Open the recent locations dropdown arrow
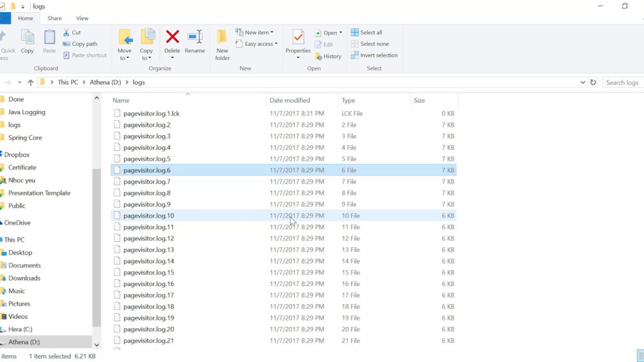Screen dimensions: 644x362 click(19, 82)
